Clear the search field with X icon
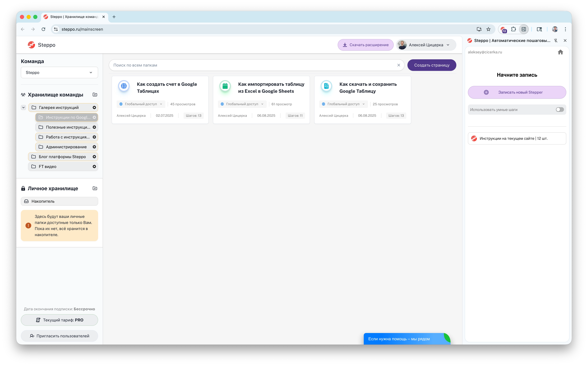The height and width of the screenshot is (366, 588). (398, 65)
